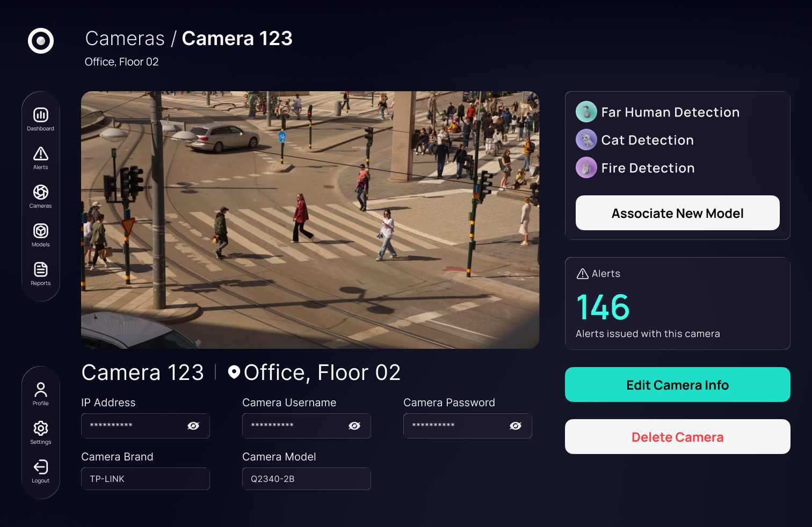
Task: Click the Associate New Model button
Action: click(x=677, y=213)
